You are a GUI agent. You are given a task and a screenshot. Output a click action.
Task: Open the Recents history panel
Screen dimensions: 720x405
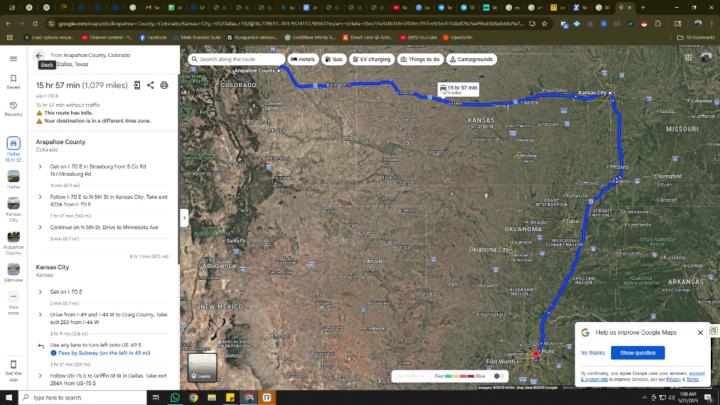(13, 109)
